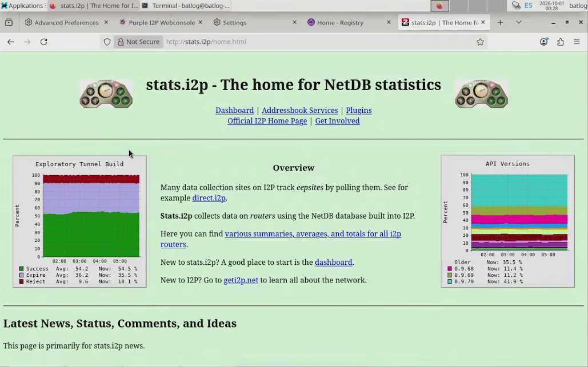
Task: Click the teal 0.9.70 legend swatch
Action: coord(450,281)
